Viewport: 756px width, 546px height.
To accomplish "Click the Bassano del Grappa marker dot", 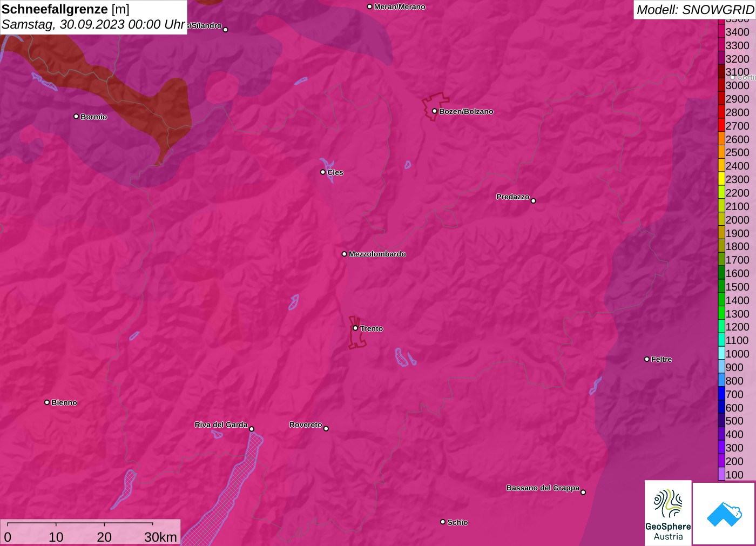I will pos(583,492).
